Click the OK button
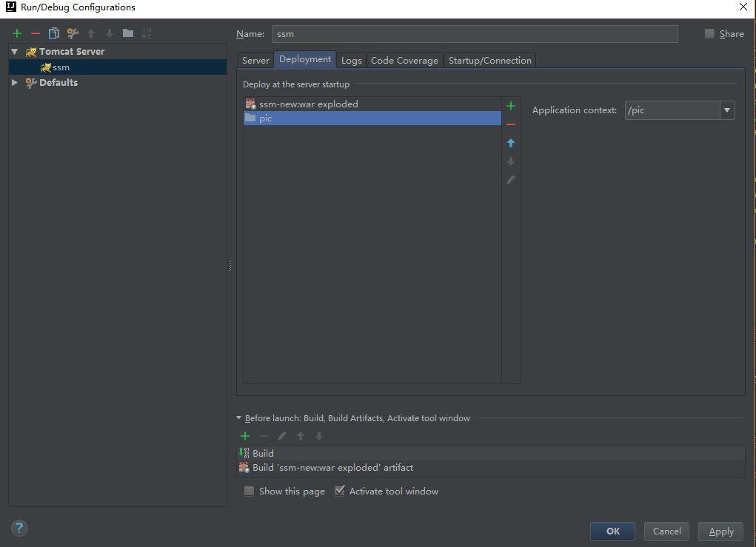 (612, 531)
